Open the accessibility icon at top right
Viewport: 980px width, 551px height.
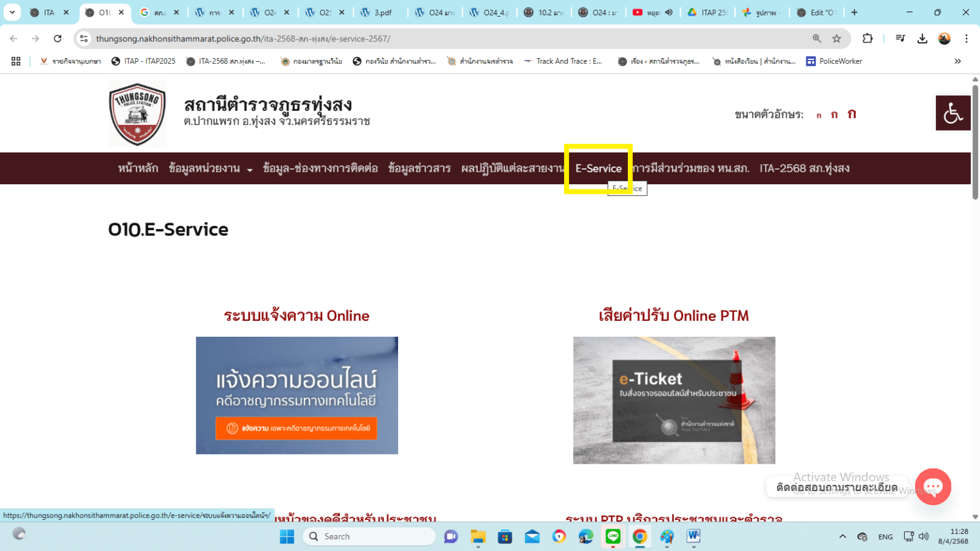[953, 113]
